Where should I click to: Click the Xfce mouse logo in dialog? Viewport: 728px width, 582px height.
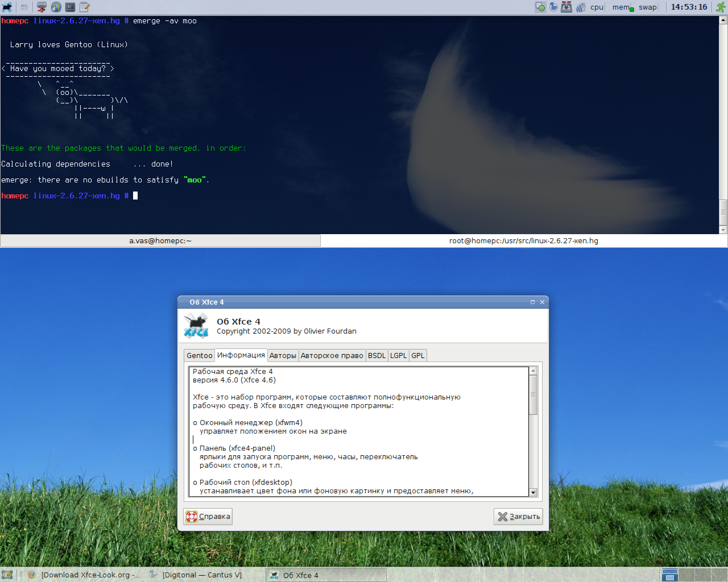pos(196,326)
